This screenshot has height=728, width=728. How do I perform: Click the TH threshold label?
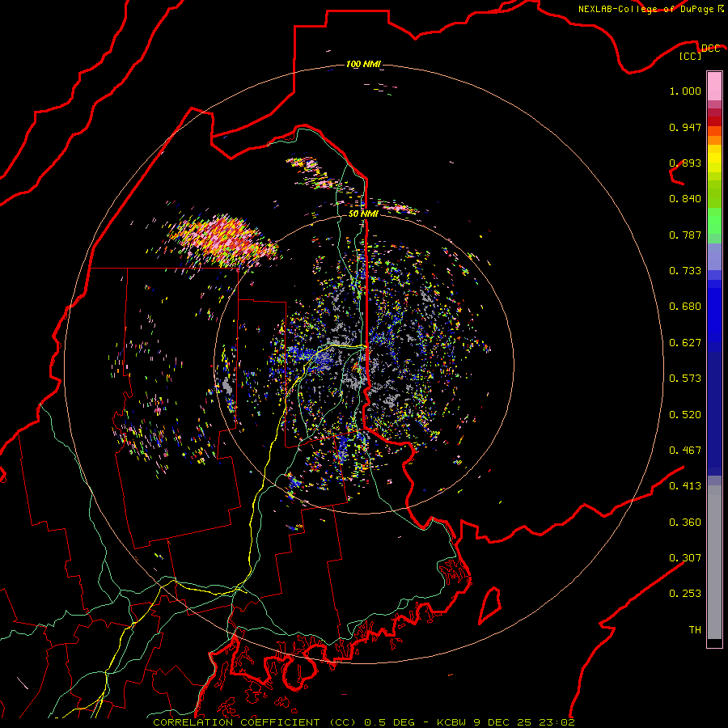(x=695, y=630)
